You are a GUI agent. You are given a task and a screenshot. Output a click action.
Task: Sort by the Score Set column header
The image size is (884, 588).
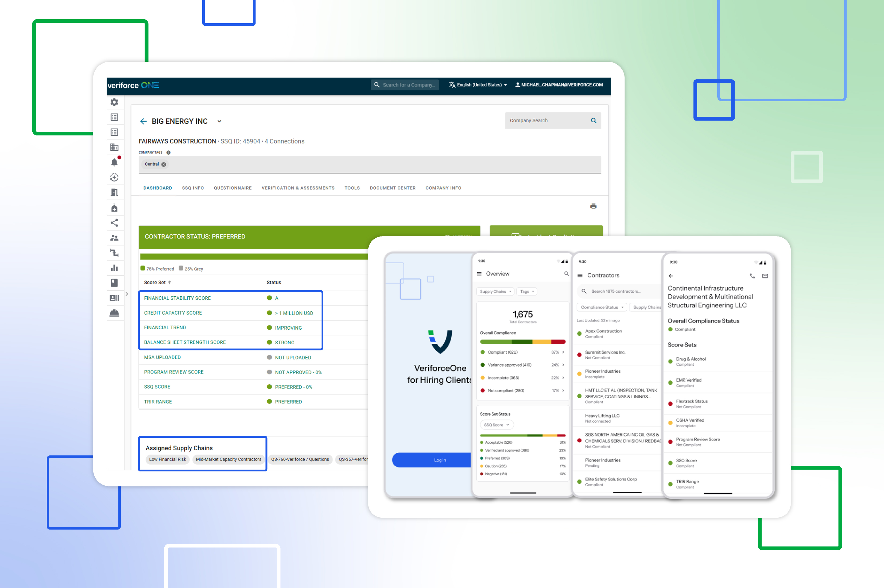(x=157, y=283)
